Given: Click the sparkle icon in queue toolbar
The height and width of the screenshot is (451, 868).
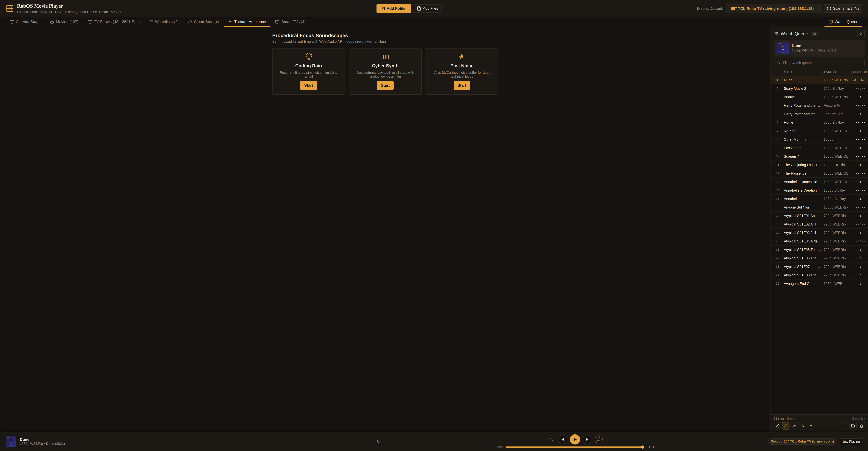Looking at the screenshot, I should tap(811, 426).
